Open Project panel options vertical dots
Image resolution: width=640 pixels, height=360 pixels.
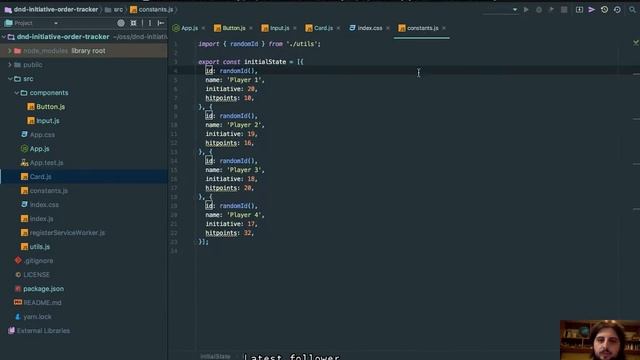pyautogui.click(x=150, y=23)
